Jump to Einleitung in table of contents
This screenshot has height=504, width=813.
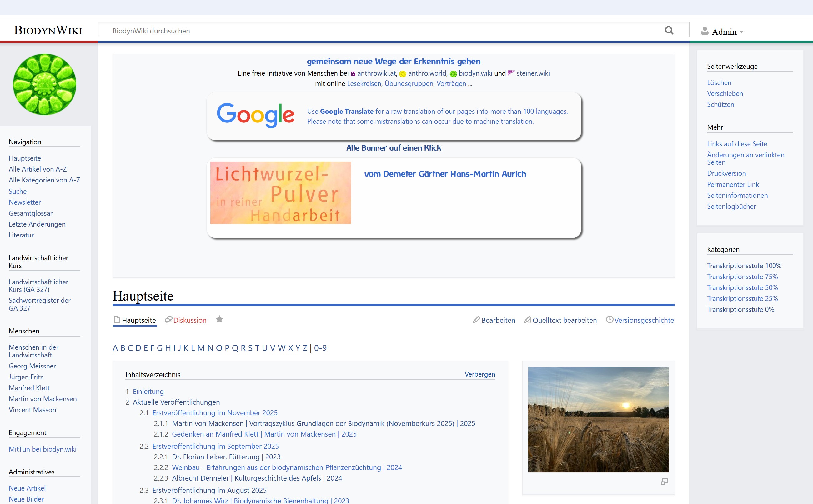click(x=148, y=391)
